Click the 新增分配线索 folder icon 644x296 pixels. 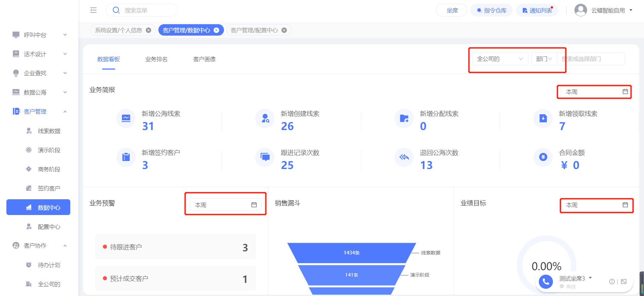point(404,118)
